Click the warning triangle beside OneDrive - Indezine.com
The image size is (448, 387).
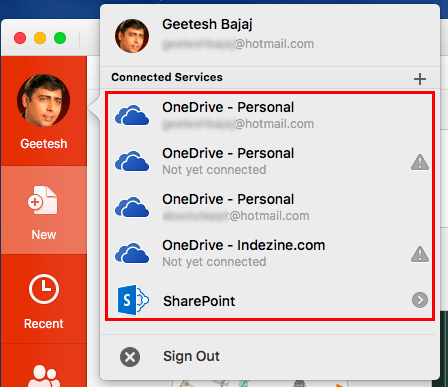coord(420,254)
